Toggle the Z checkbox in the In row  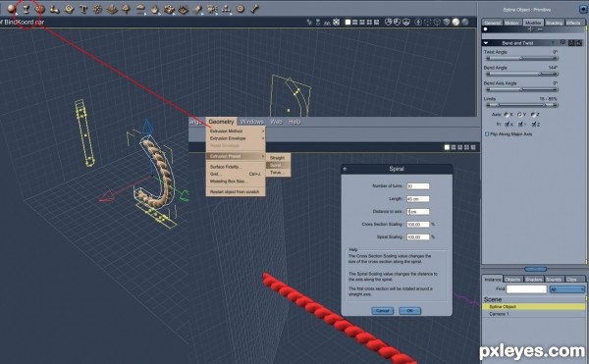[534, 125]
